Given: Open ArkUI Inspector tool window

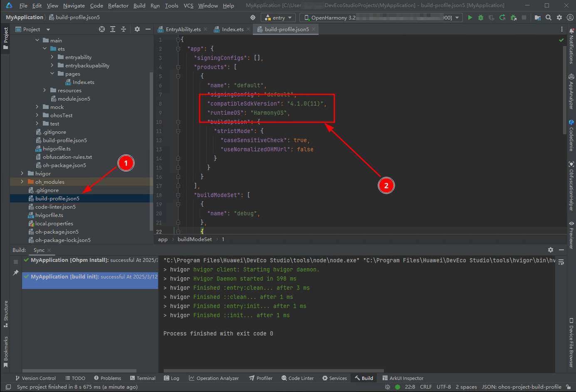Looking at the screenshot, I should coord(403,378).
